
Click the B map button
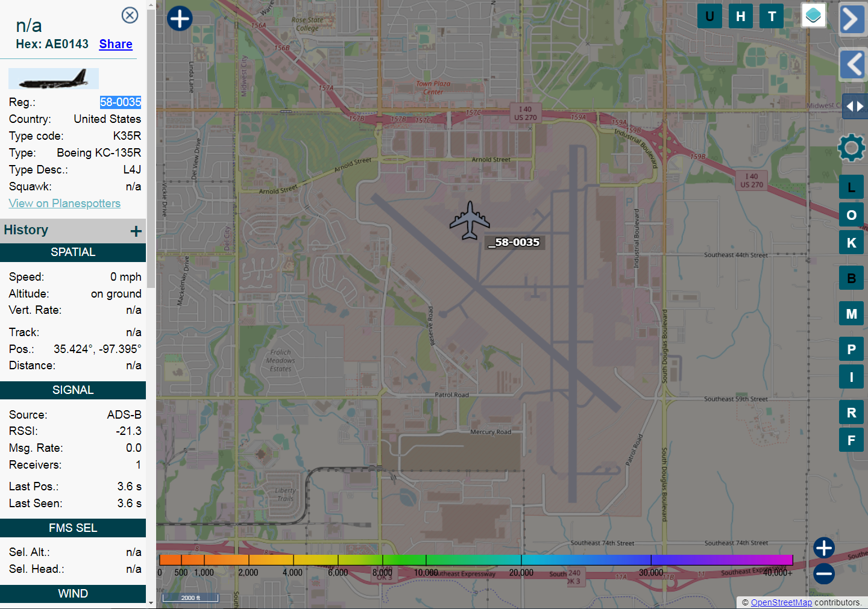coord(851,278)
